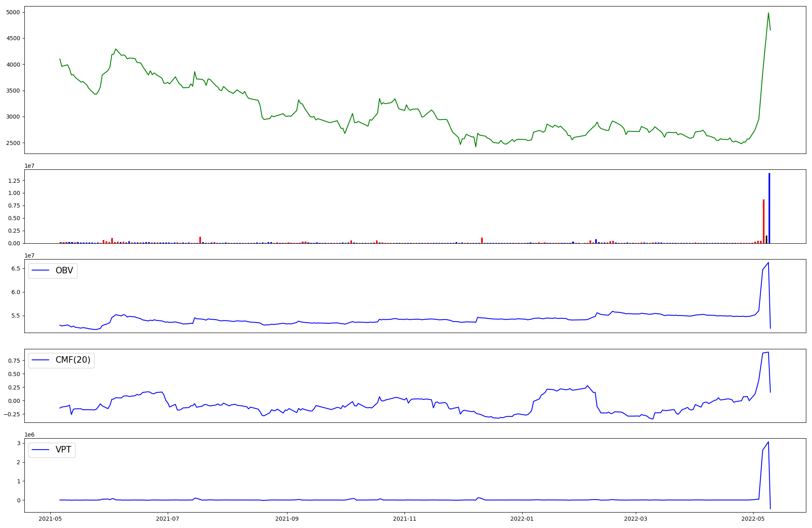
Task: Click the VPT legend box
Action: tap(52, 450)
